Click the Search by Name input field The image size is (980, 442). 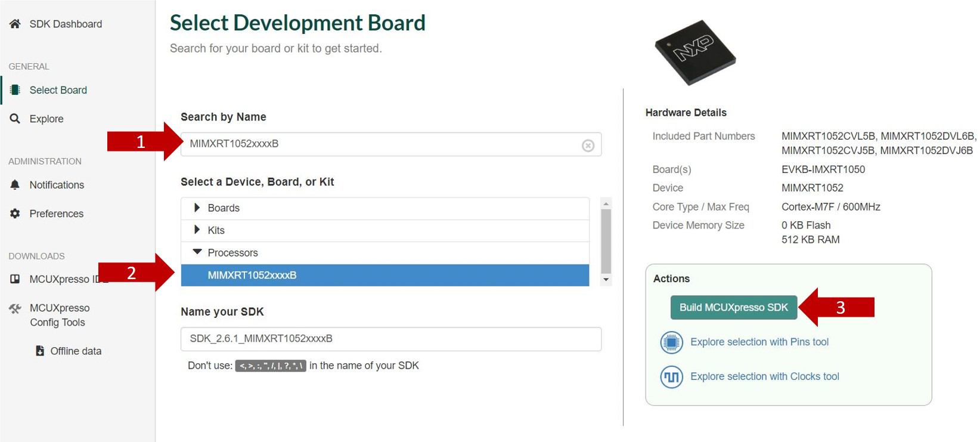(382, 144)
